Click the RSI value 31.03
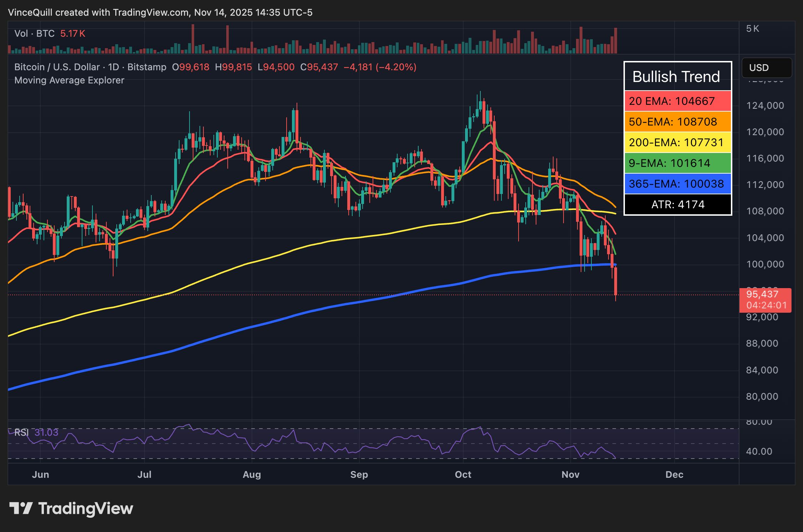 click(47, 432)
